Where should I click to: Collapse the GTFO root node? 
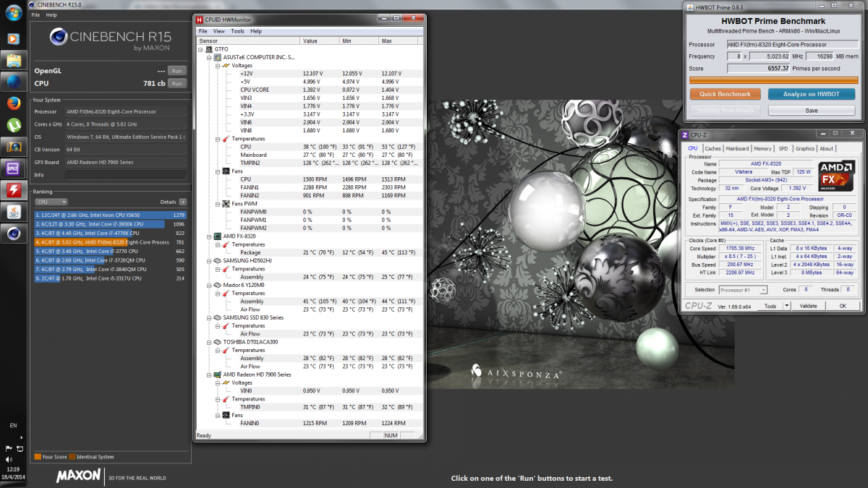(x=201, y=49)
